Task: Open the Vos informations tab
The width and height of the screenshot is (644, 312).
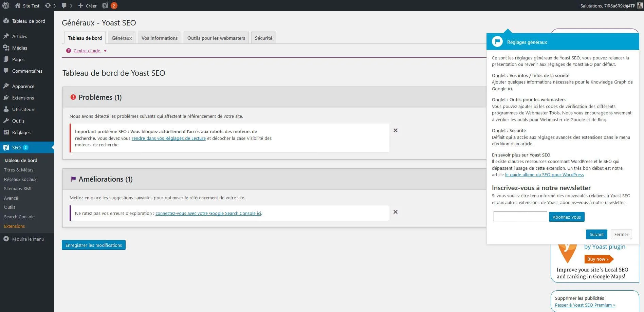Action: 160,38
